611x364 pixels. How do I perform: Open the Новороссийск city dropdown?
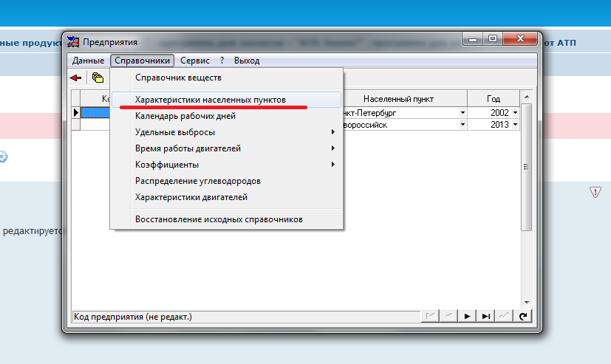[462, 125]
